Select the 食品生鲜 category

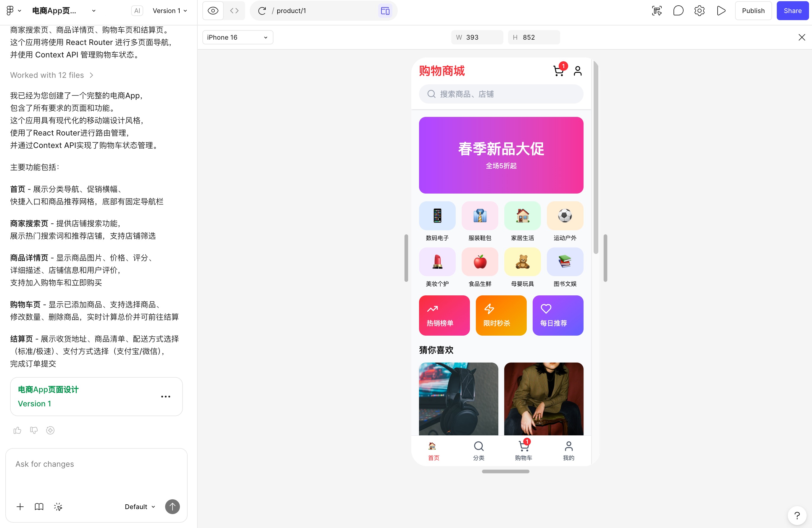point(480,268)
